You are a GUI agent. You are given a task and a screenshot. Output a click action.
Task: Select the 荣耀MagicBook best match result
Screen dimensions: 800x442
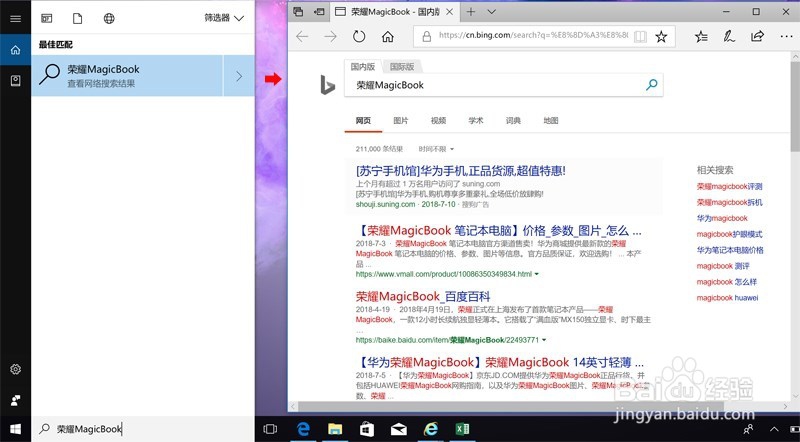coord(127,76)
